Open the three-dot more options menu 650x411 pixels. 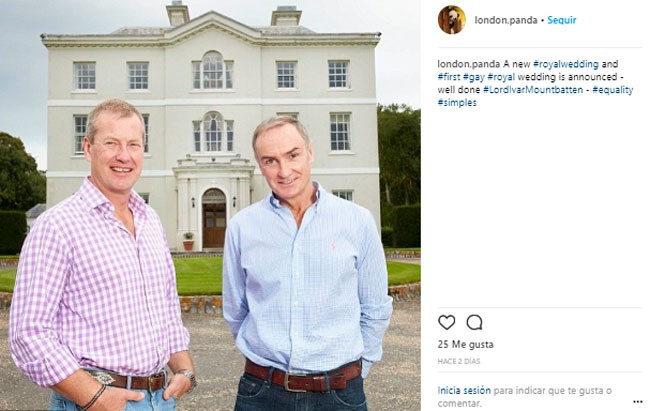(638, 401)
